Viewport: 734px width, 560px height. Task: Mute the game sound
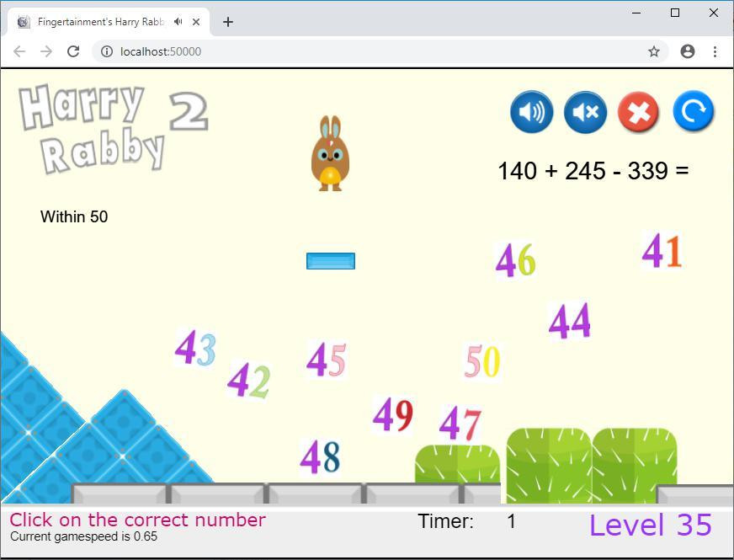(585, 112)
